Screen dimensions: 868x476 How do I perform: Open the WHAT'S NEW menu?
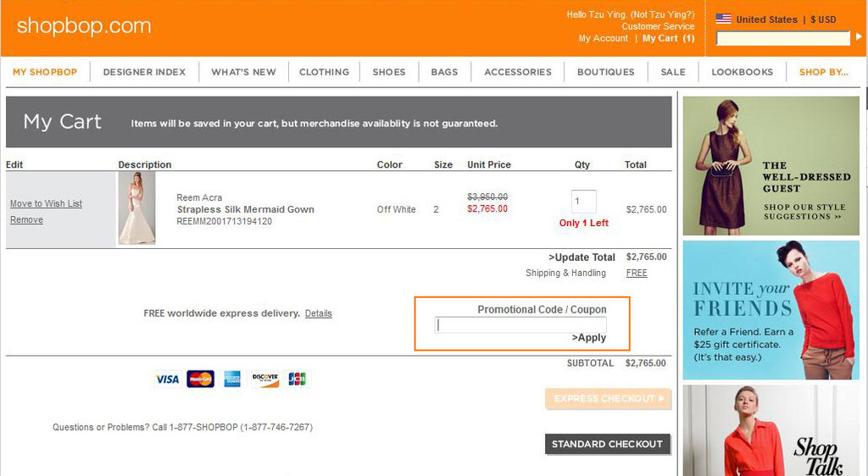[243, 72]
